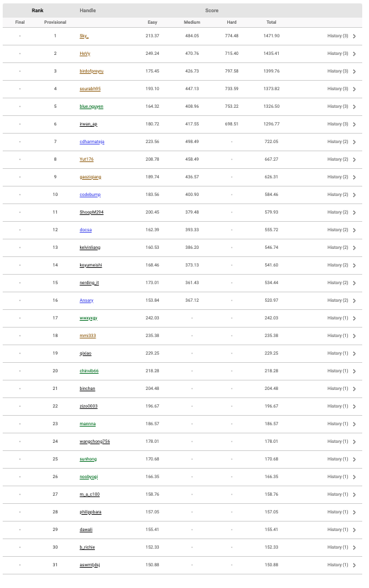Show History (2) for Ansary

coord(338,300)
